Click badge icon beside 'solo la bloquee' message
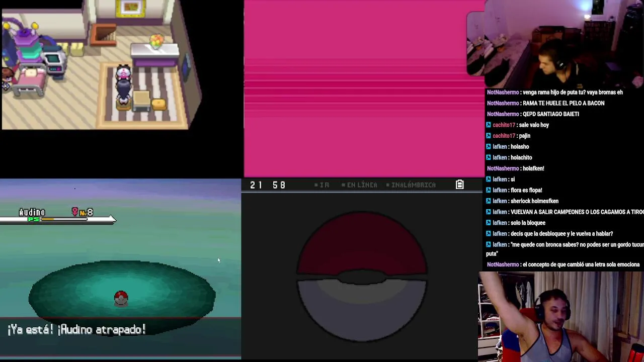 pyautogui.click(x=489, y=223)
